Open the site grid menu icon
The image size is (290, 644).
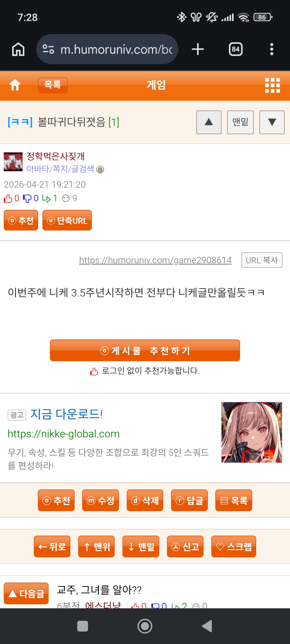(273, 85)
